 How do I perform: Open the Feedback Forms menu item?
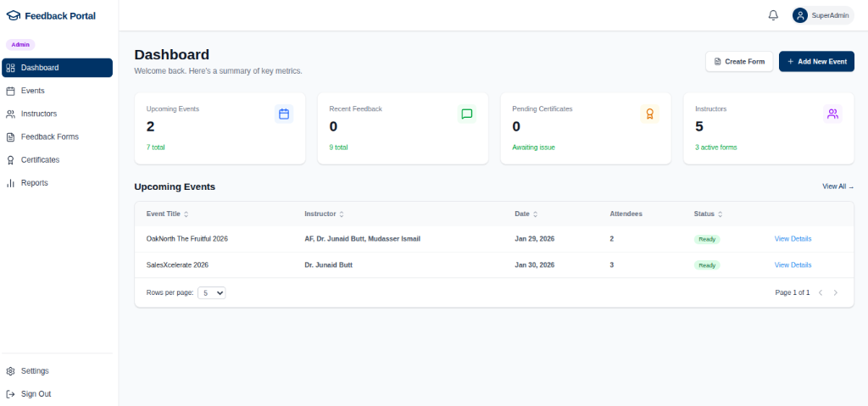[x=57, y=136]
